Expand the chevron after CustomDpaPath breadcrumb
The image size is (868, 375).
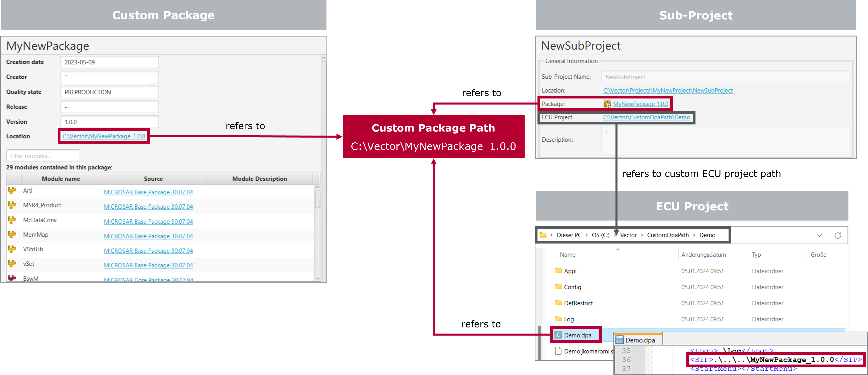694,235
